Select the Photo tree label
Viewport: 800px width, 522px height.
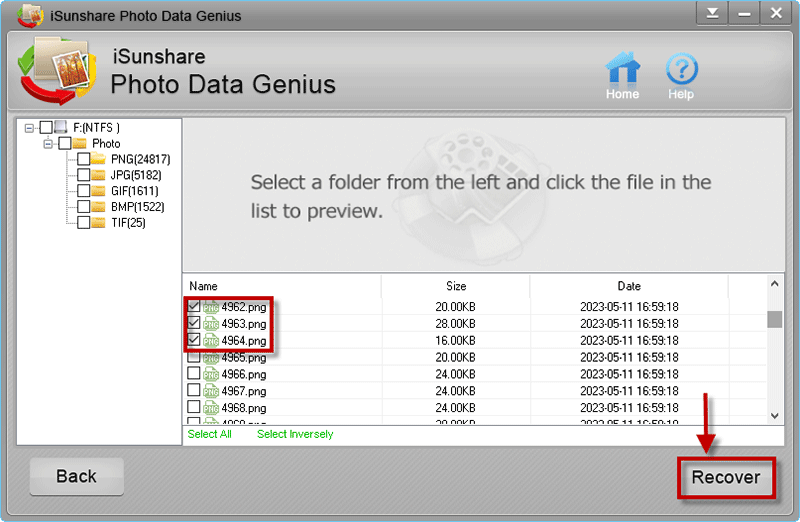point(106,143)
